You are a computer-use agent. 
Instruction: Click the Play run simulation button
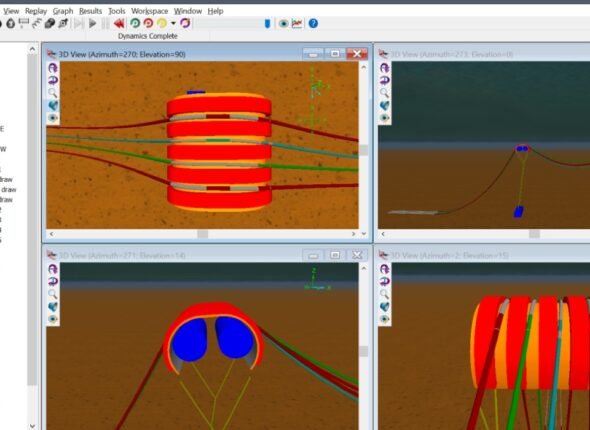pyautogui.click(x=92, y=24)
